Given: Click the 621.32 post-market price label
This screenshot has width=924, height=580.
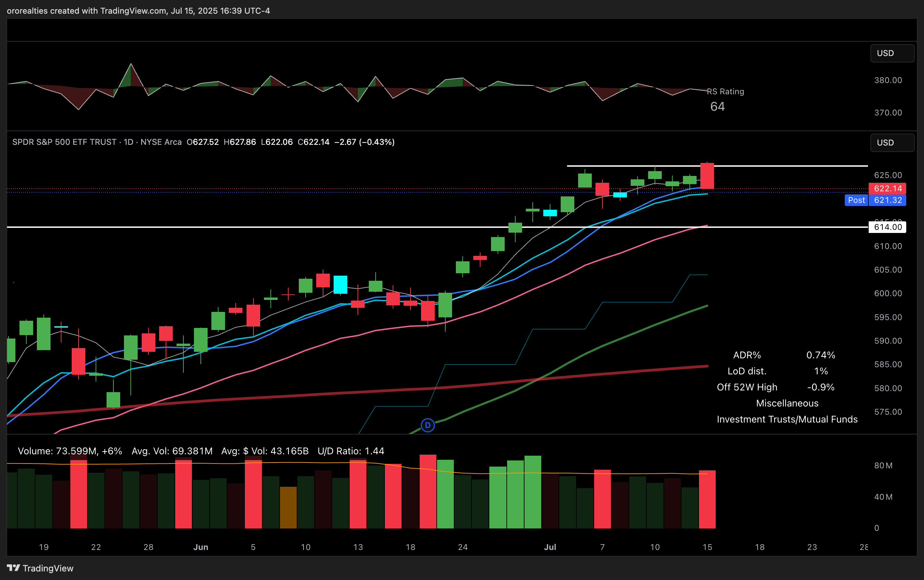Looking at the screenshot, I should coord(887,200).
